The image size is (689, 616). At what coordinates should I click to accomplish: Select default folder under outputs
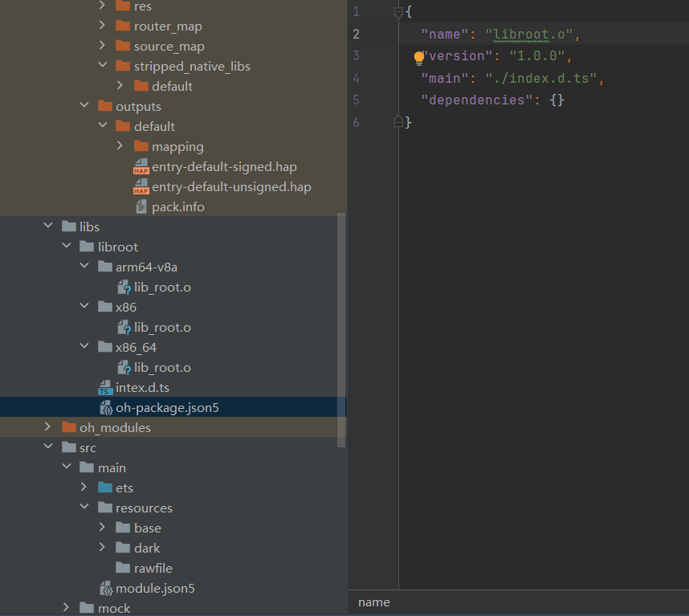tap(154, 127)
